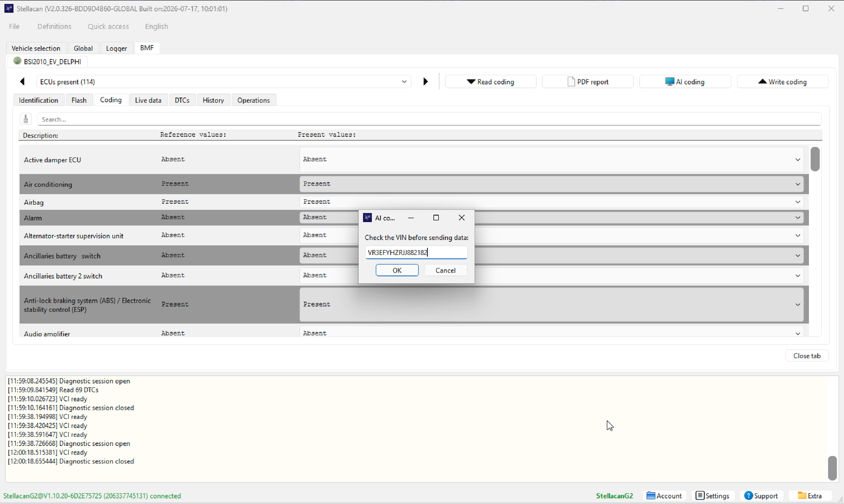844x504 pixels.
Task: Click the coding list scrollbar thumb
Action: click(x=815, y=159)
